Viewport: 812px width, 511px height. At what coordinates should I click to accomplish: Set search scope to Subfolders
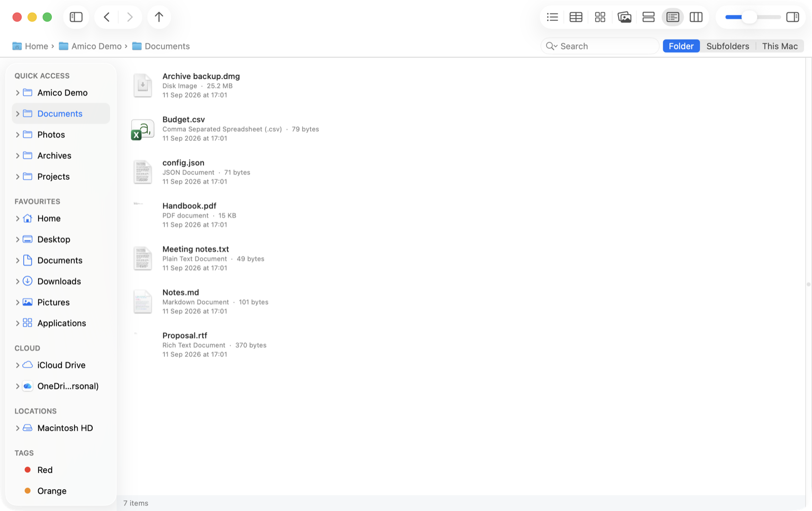point(728,46)
